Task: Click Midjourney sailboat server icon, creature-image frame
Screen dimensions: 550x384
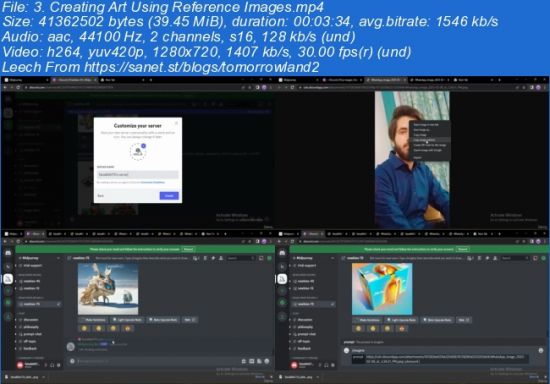Action: [x=8, y=279]
